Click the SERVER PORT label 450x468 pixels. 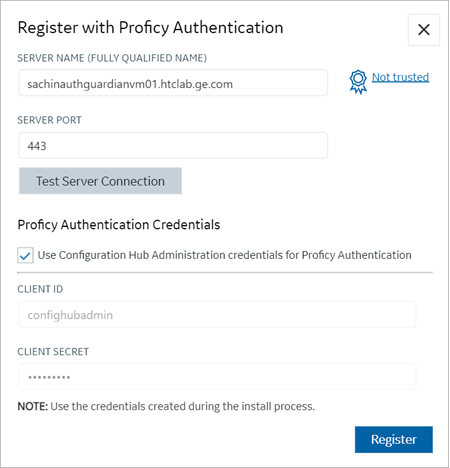[x=49, y=120]
